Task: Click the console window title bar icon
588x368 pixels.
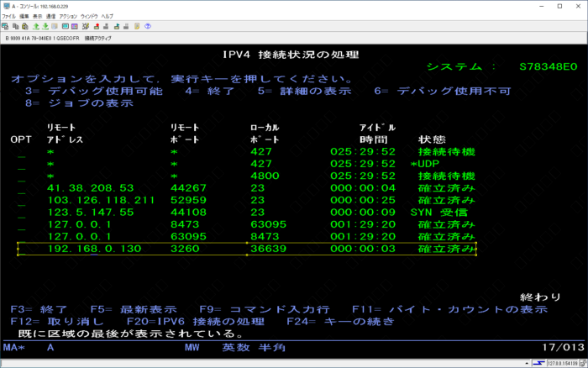Action: click(x=7, y=6)
